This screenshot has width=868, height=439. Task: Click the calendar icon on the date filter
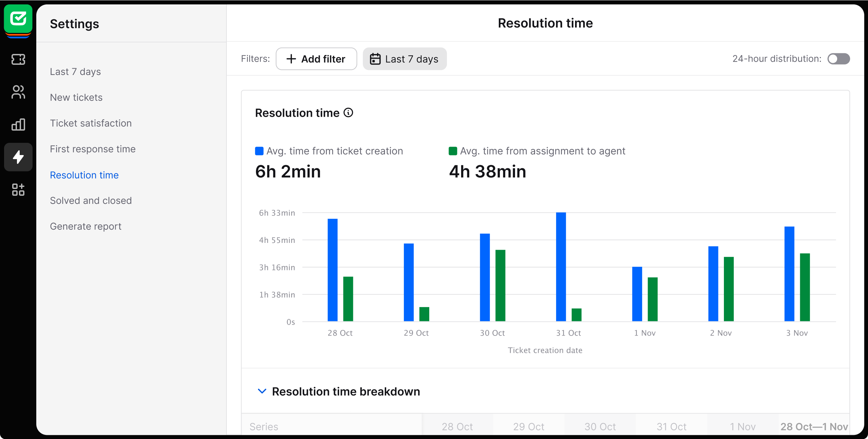pyautogui.click(x=375, y=59)
